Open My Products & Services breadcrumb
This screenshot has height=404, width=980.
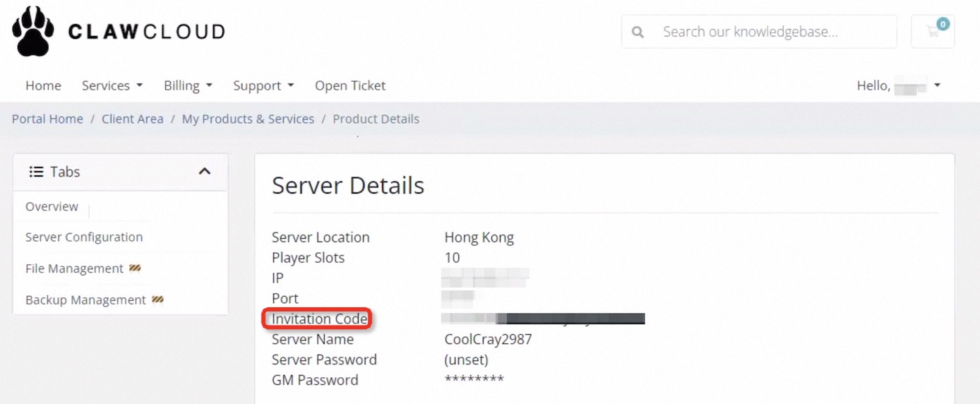248,119
